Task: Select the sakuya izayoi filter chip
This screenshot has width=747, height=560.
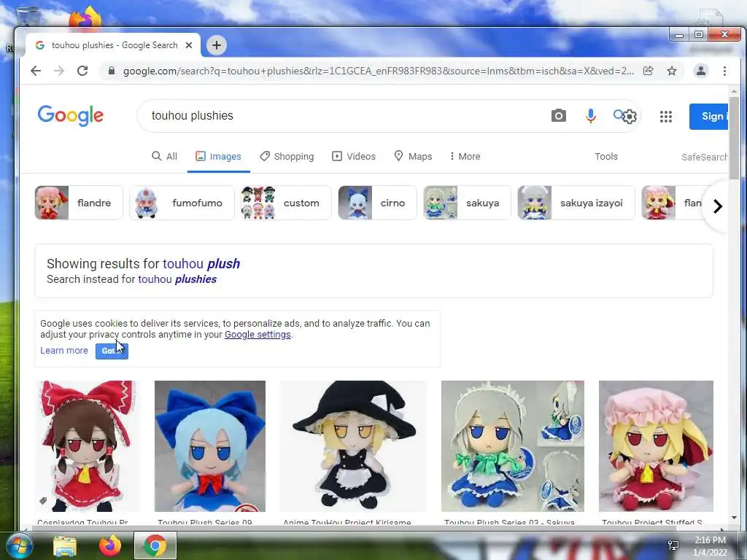Action: click(x=576, y=203)
